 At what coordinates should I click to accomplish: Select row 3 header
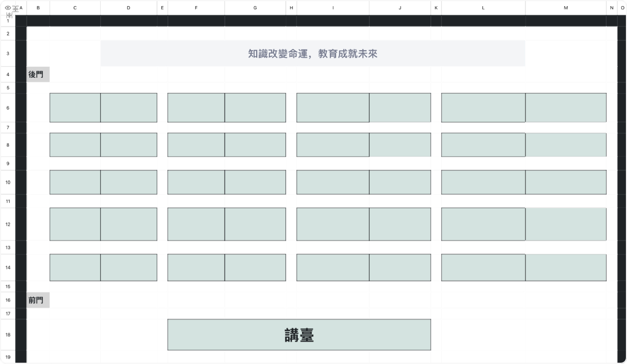(8, 54)
